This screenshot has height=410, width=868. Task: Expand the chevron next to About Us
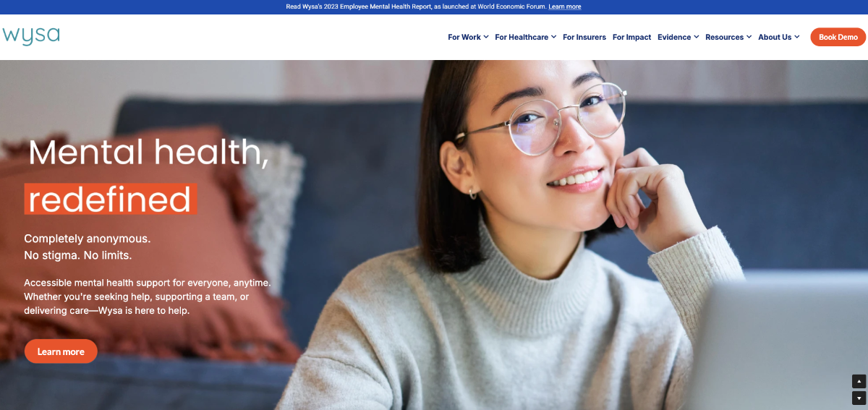[x=796, y=37]
